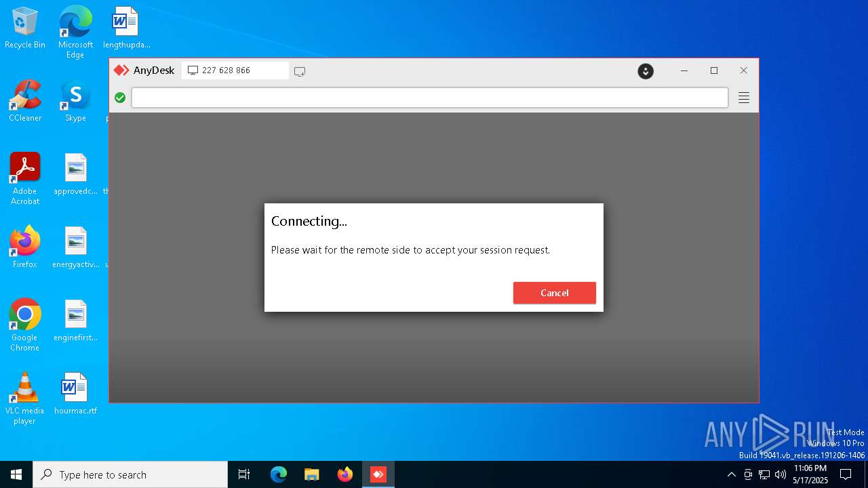The width and height of the screenshot is (868, 488).
Task: Launch Firefox from the taskbar
Action: (345, 474)
